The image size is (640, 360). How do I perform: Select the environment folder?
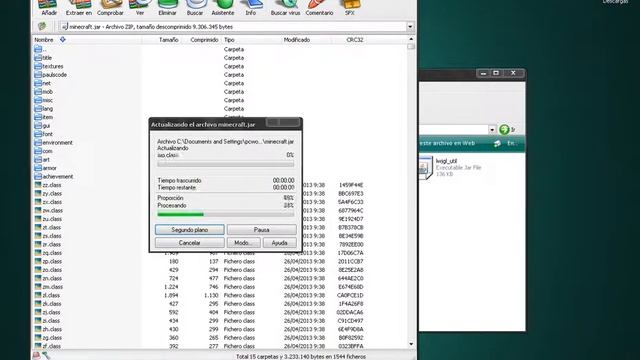click(x=53, y=142)
